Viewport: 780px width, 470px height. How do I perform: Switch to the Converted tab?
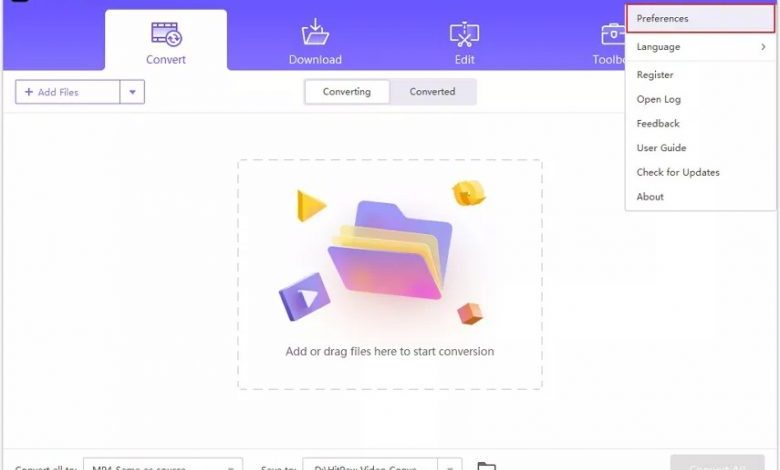point(432,92)
